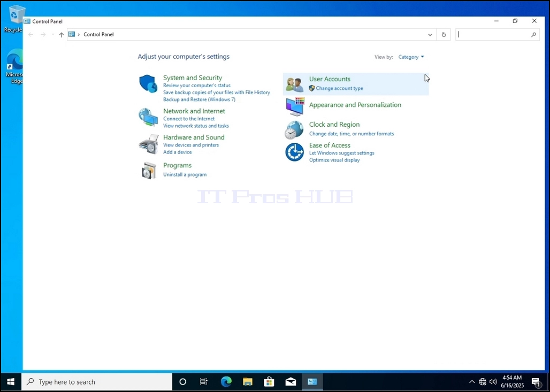Click the Programs disc box icon
The image size is (550, 392).
coord(149,171)
